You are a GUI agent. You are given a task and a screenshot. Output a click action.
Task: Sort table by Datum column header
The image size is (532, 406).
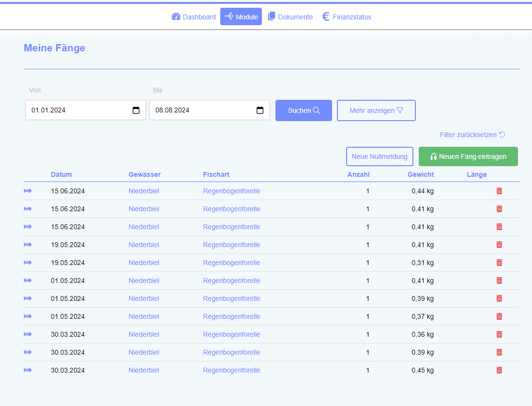pyautogui.click(x=61, y=174)
